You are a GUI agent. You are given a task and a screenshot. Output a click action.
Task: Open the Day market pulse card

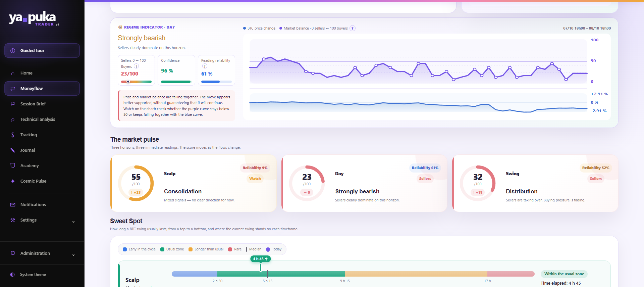tap(364, 183)
